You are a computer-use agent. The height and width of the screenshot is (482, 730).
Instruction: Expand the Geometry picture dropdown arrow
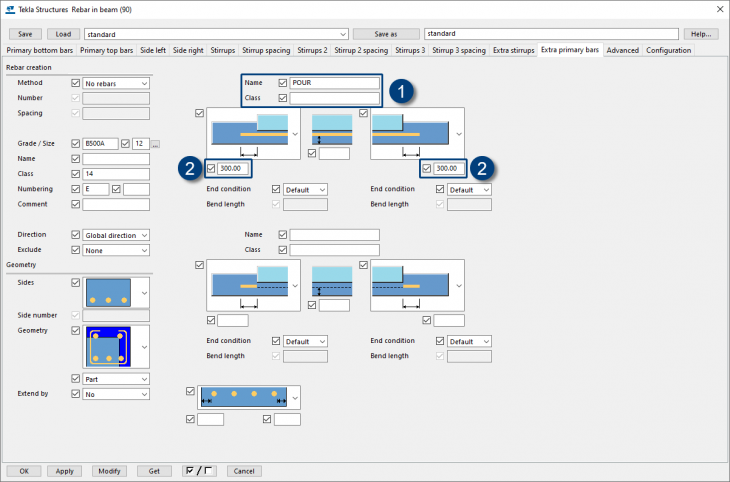(x=144, y=347)
